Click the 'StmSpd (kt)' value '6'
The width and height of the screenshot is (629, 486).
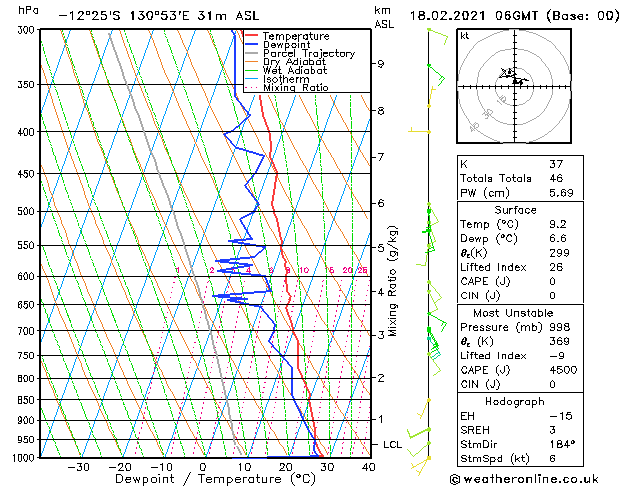coord(552,458)
